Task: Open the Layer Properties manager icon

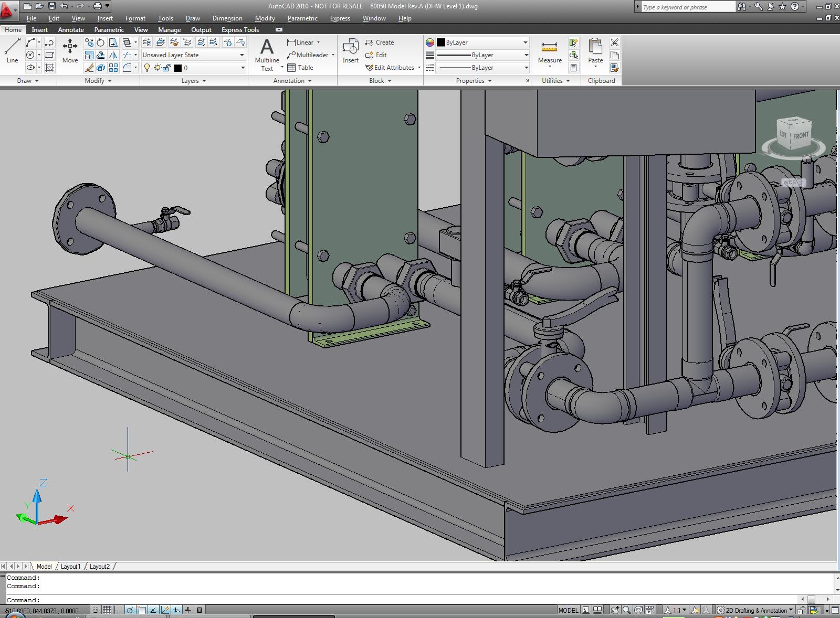Action: [x=147, y=42]
